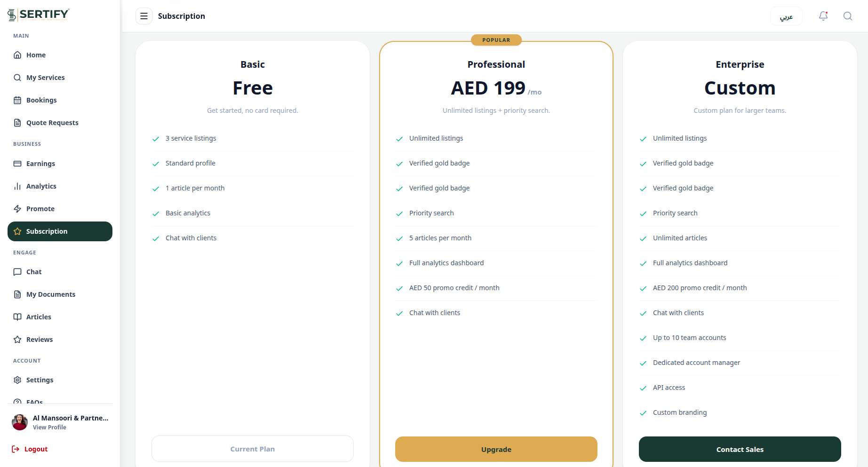
Task: Open Home from the sidebar
Action: point(60,55)
